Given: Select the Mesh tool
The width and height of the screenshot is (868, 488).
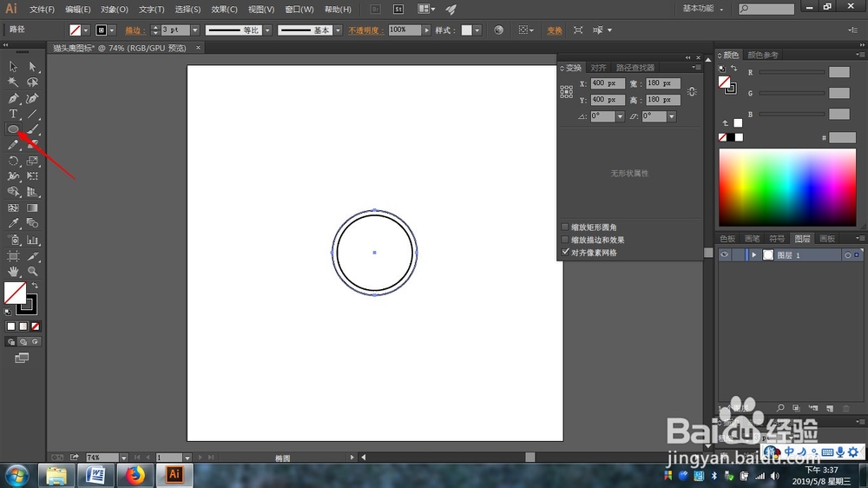Looking at the screenshot, I should 13,208.
